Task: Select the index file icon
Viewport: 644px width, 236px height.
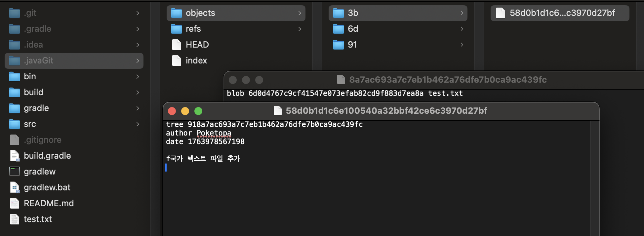Action: [177, 60]
